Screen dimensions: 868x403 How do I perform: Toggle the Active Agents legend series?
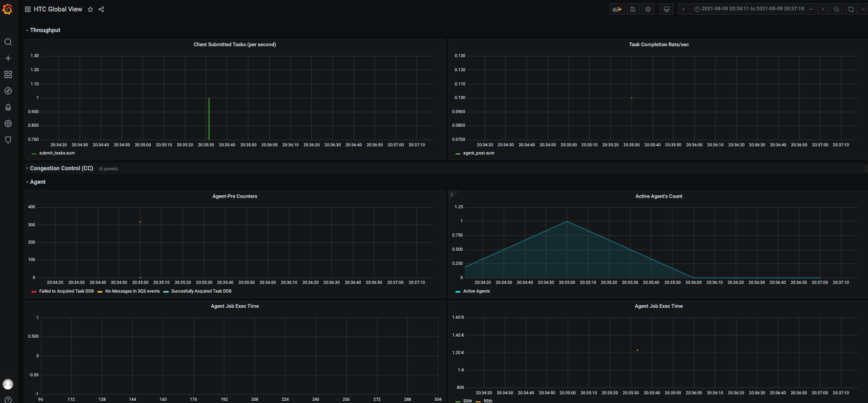[476, 292]
